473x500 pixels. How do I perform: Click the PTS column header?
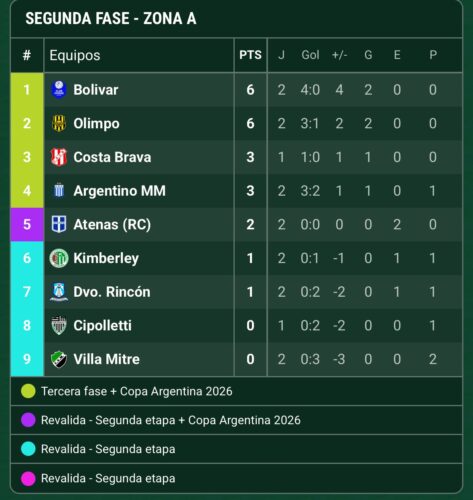click(x=250, y=55)
